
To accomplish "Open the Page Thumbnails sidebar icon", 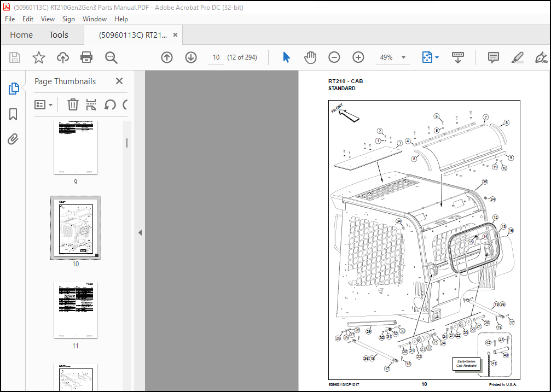I will (13, 89).
